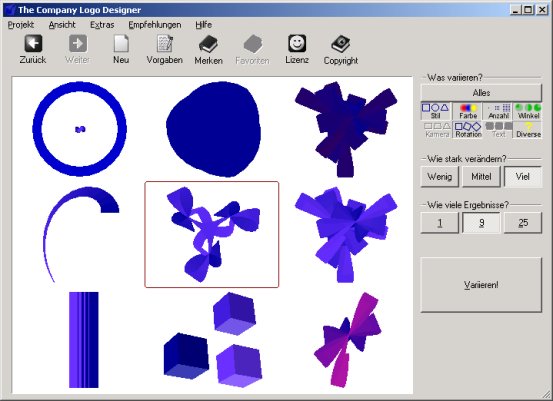
Task: Click the application icon in title bar
Action: point(11,10)
